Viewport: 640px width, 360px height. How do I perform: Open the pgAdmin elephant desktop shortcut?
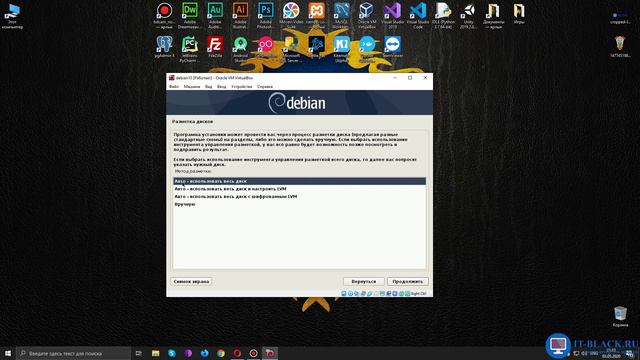point(164,47)
